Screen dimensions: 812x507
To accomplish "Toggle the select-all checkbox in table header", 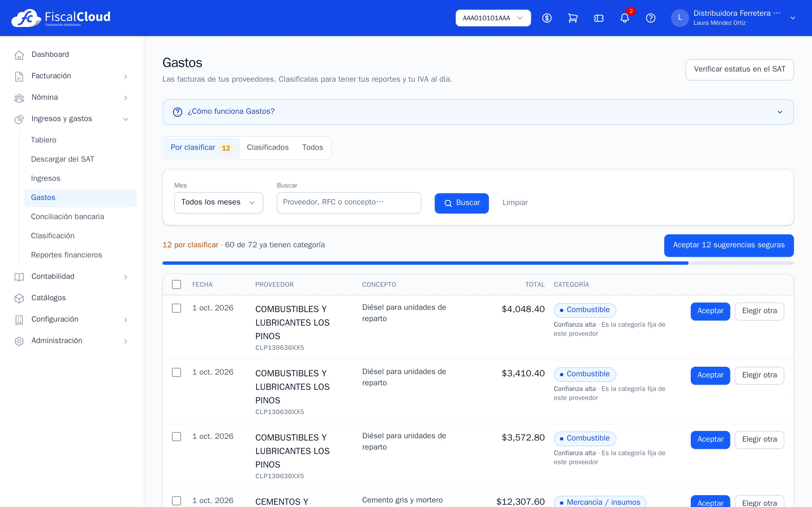I will tap(176, 284).
